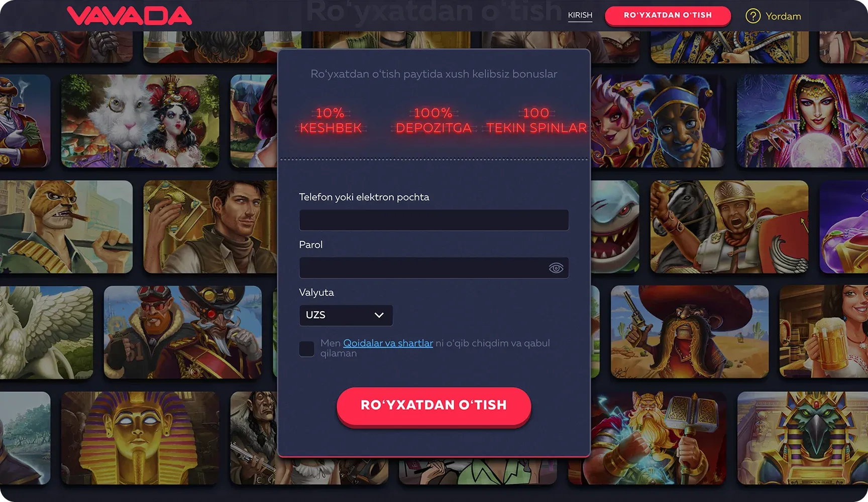868x502 pixels.
Task: Focus the Telefon yoki elektron pochta field
Action: [x=434, y=220]
